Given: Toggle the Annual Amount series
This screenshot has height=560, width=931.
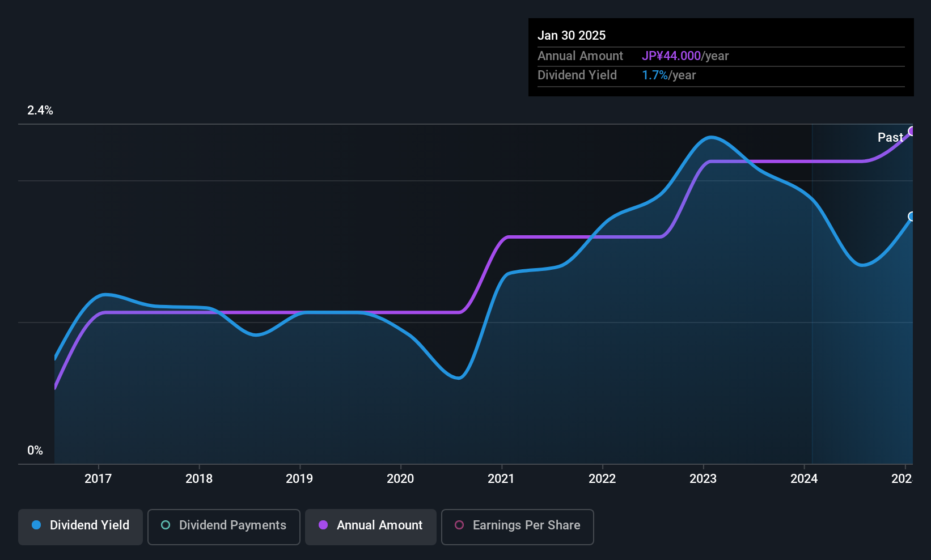Looking at the screenshot, I should (x=371, y=527).
